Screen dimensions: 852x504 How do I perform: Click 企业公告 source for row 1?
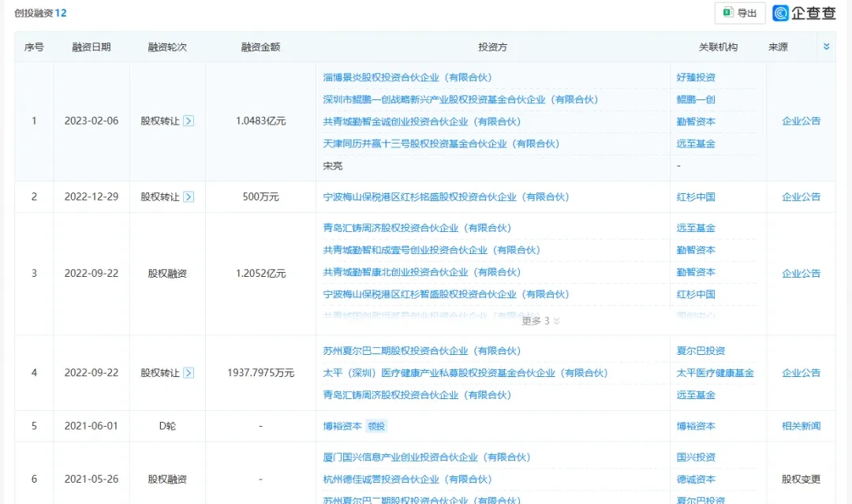801,121
